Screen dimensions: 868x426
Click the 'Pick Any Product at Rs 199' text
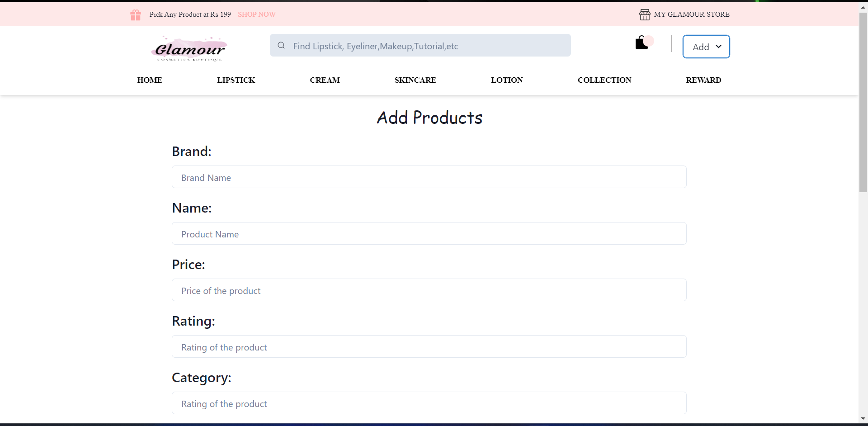point(190,14)
